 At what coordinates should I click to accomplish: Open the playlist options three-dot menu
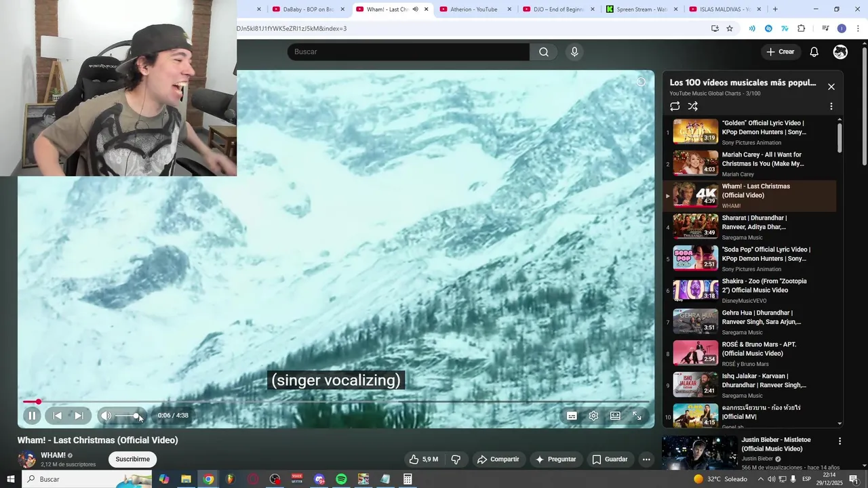click(x=831, y=106)
